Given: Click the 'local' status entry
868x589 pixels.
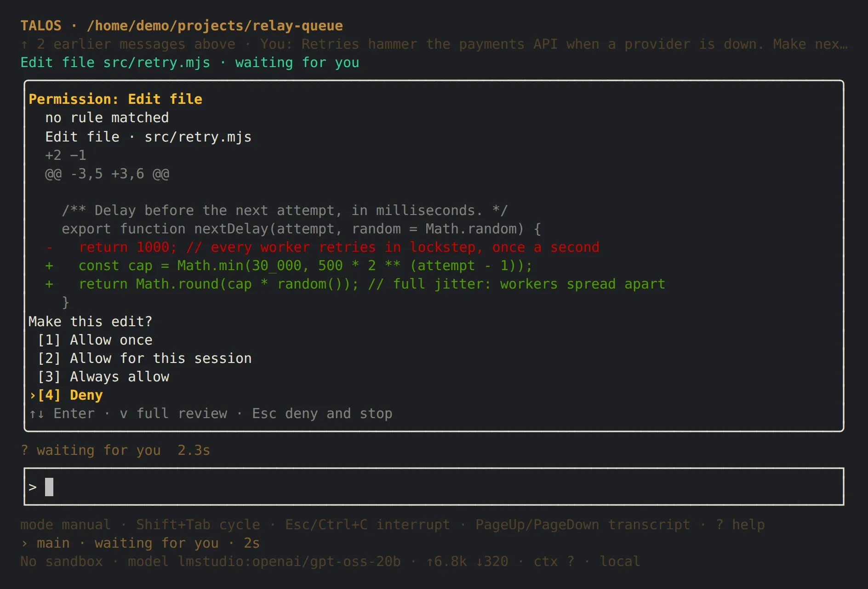Looking at the screenshot, I should (620, 561).
